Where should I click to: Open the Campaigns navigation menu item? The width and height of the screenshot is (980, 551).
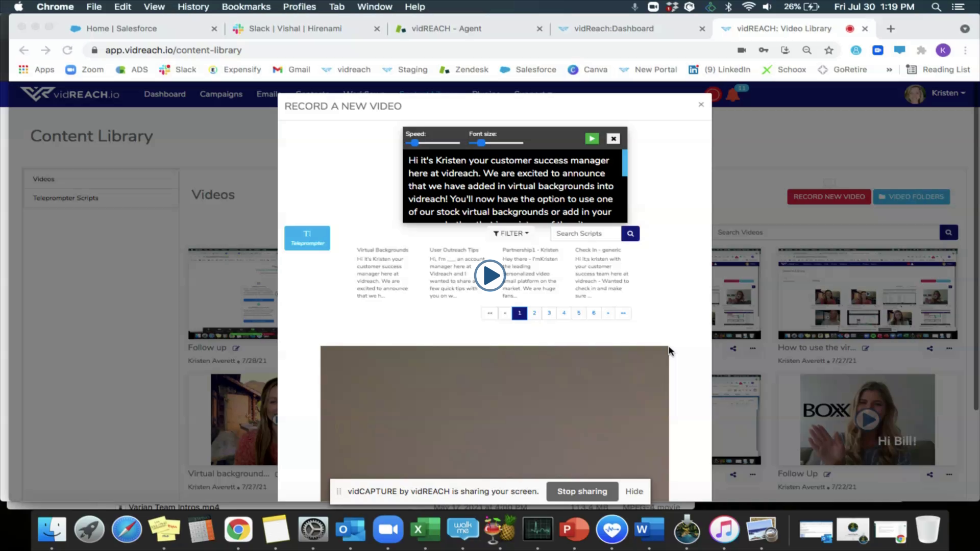pyautogui.click(x=221, y=94)
